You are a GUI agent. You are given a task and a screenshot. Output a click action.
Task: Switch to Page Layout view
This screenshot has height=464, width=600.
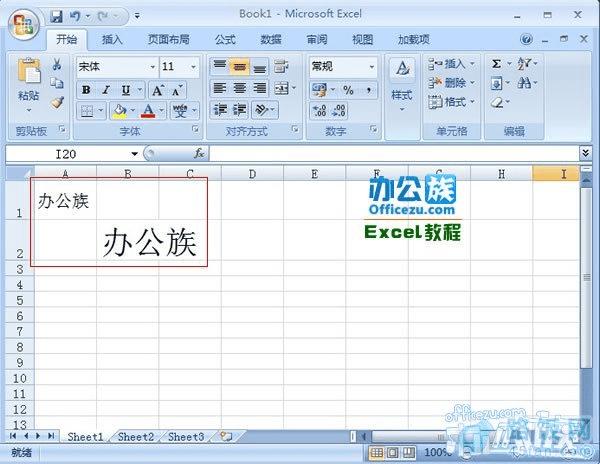point(393,453)
